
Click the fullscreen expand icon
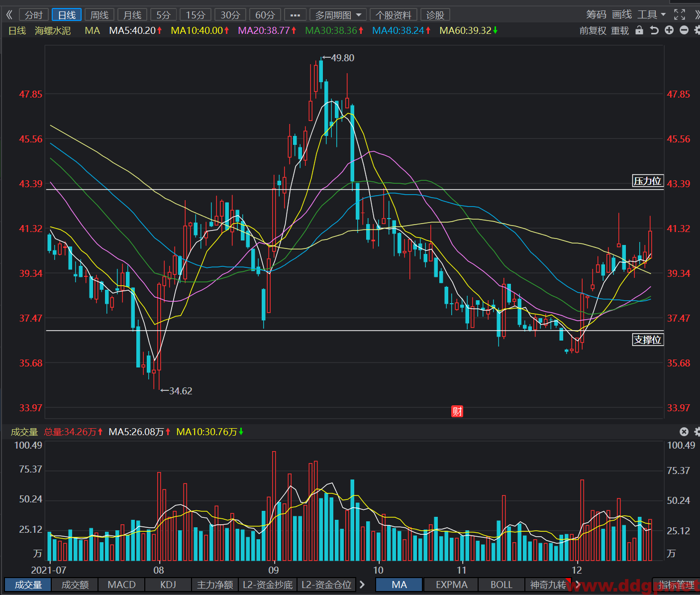[680, 15]
